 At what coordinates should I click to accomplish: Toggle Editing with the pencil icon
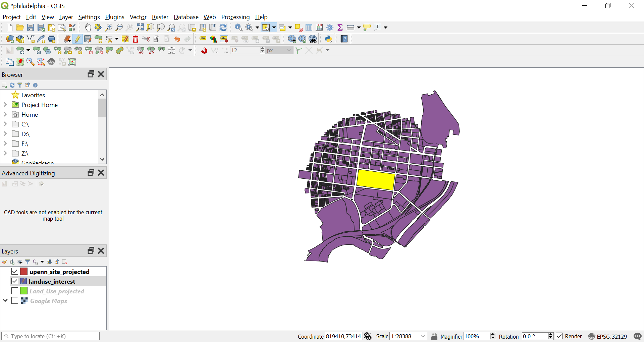pos(77,39)
